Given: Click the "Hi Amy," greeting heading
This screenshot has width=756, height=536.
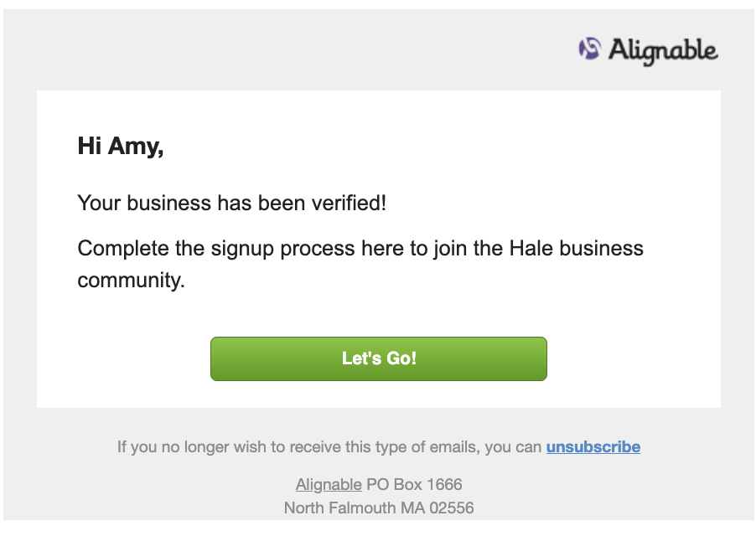Looking at the screenshot, I should (121, 146).
